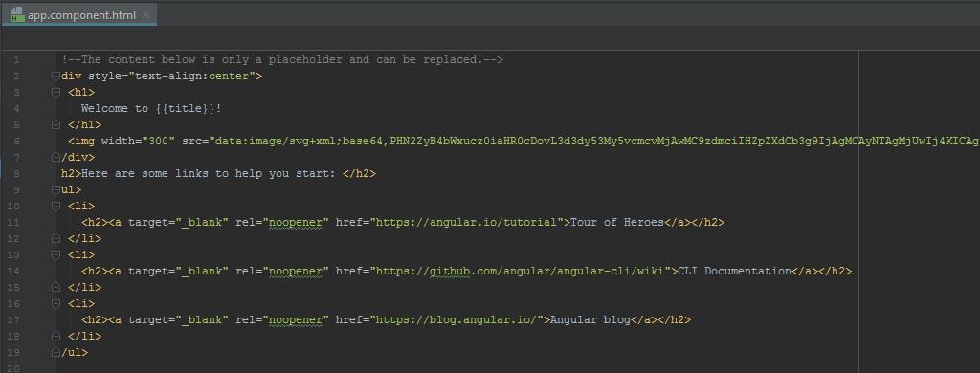The width and height of the screenshot is (980, 373).
Task: Click the closing </h2> tag on line 8
Action: [x=360, y=174]
